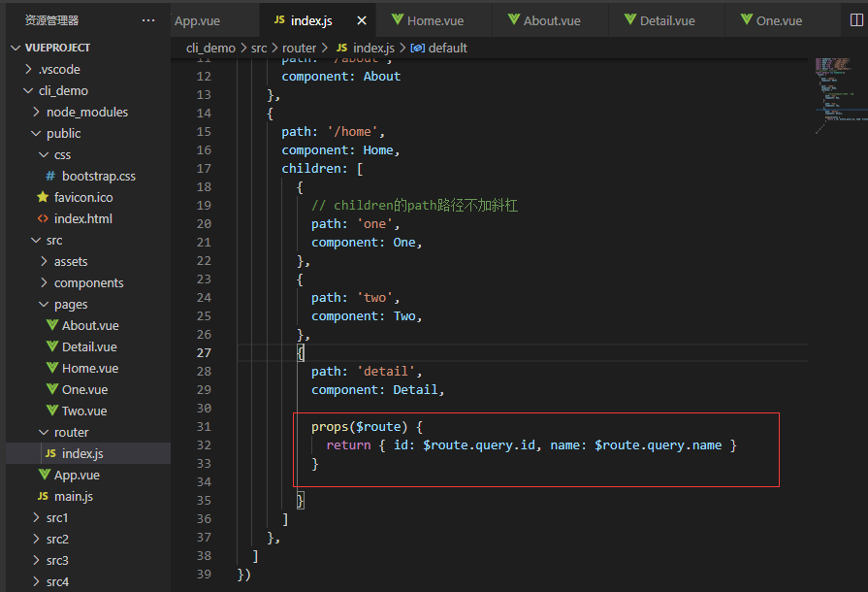Click the Vue icon beside App.vue in explorer
868x592 pixels.
45,475
